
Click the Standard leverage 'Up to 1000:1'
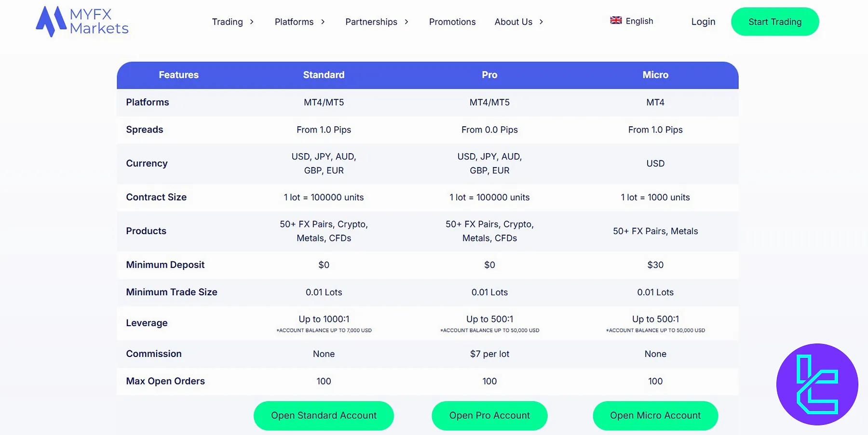point(324,319)
